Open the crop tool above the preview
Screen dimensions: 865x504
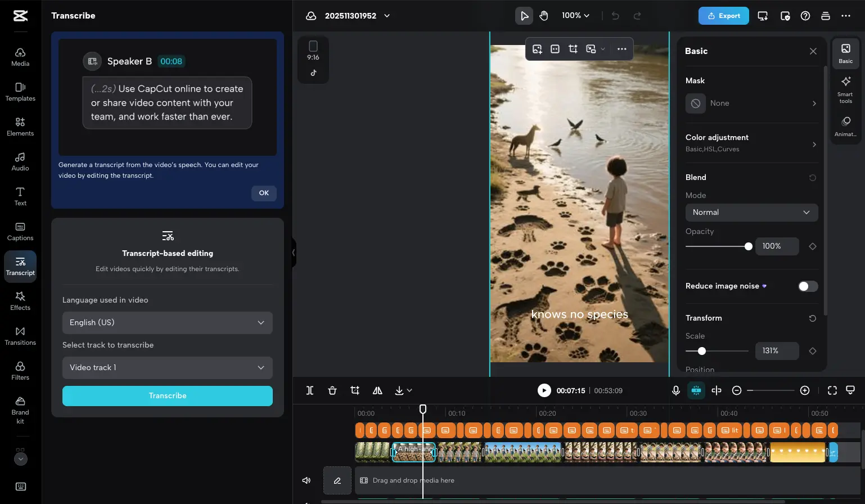(x=573, y=49)
